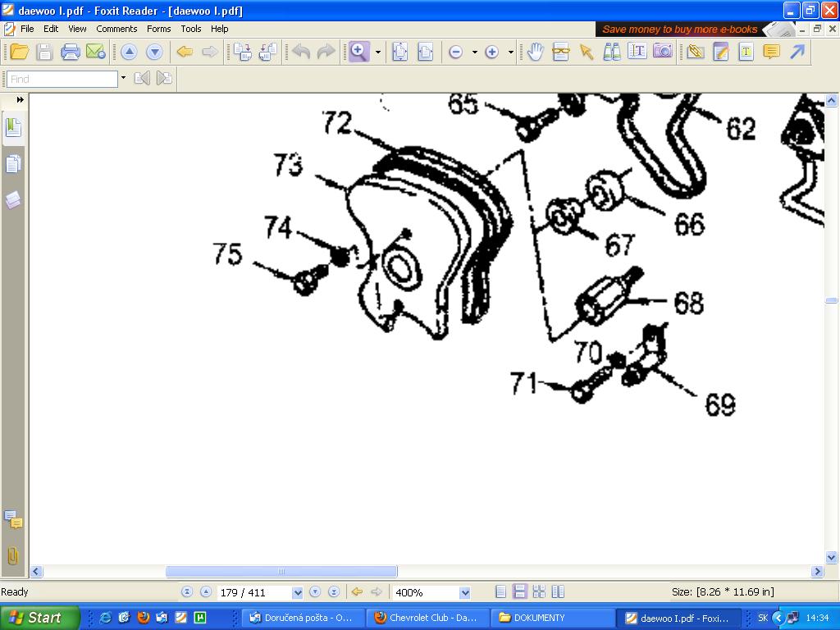Go to previous view with yellow arrow
Viewport: 840px width, 630px height.
(x=185, y=52)
